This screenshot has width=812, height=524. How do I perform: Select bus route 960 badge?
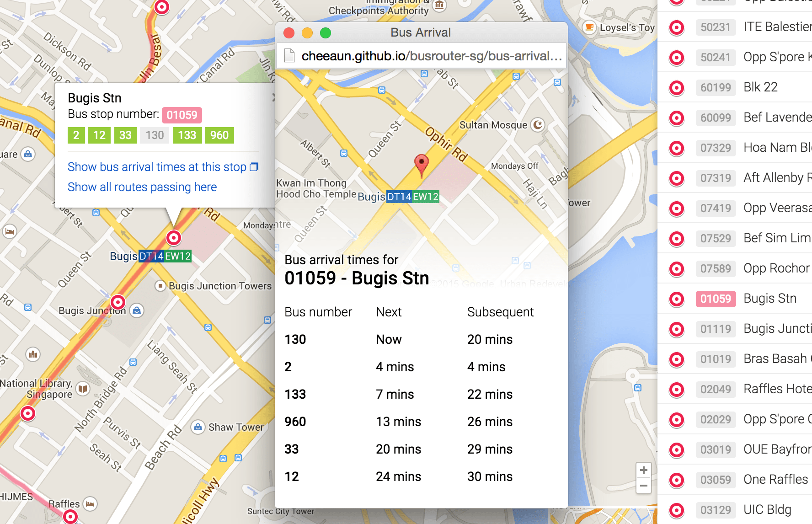coord(219,135)
